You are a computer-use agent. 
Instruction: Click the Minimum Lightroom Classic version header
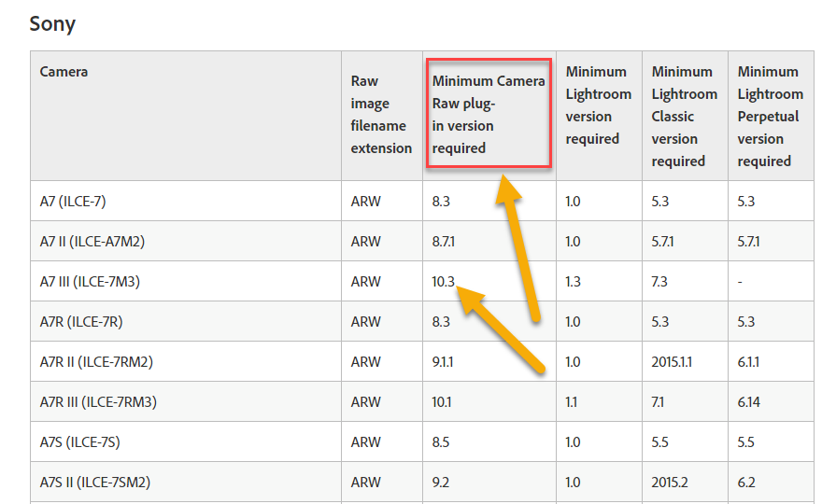(685, 116)
